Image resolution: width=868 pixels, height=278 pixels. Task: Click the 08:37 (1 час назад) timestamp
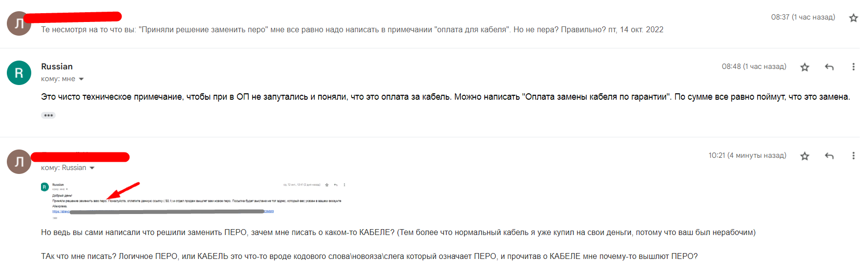tap(803, 17)
